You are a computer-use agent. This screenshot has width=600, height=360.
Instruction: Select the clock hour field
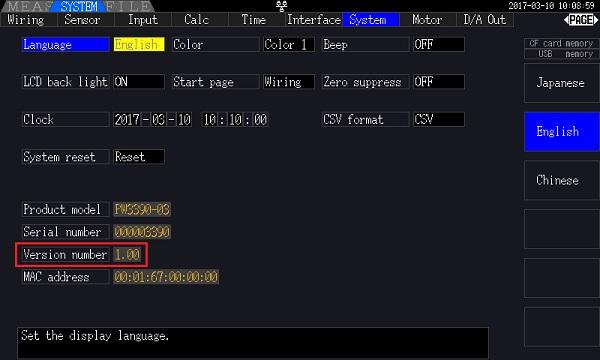210,120
